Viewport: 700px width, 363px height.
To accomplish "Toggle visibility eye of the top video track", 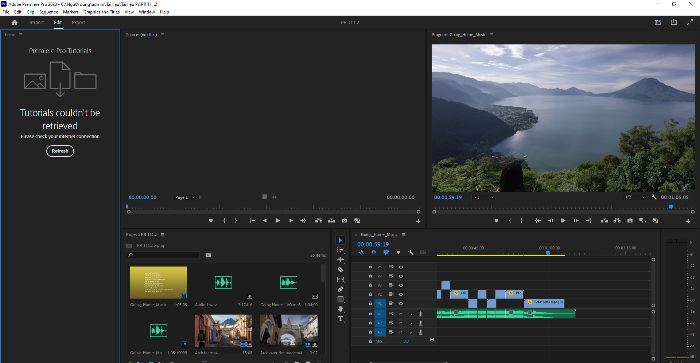I will tap(401, 267).
